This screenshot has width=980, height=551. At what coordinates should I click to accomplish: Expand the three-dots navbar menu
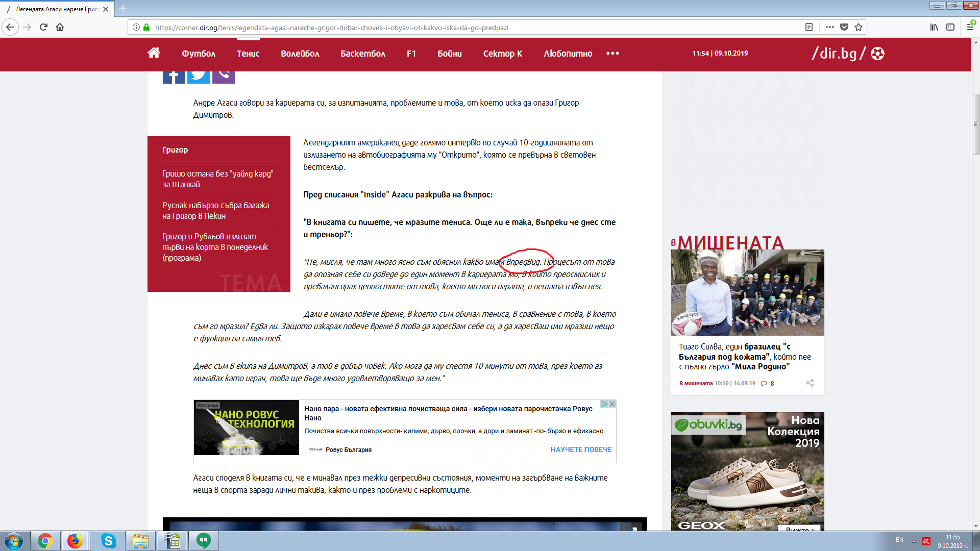612,53
